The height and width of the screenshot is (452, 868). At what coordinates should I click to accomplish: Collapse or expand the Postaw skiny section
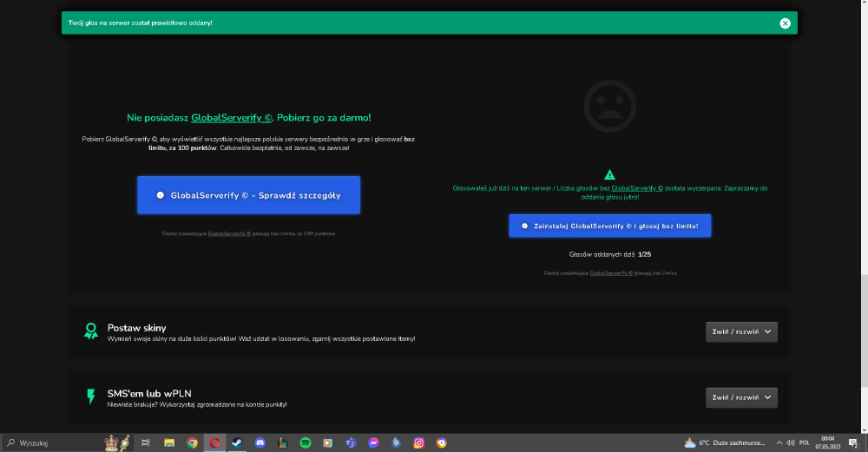pos(741,332)
